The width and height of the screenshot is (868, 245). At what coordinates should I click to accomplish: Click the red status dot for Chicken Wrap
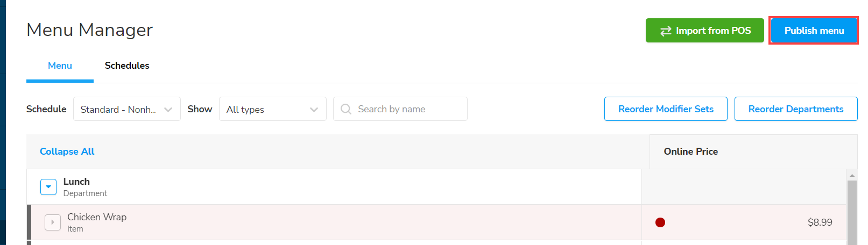(660, 222)
